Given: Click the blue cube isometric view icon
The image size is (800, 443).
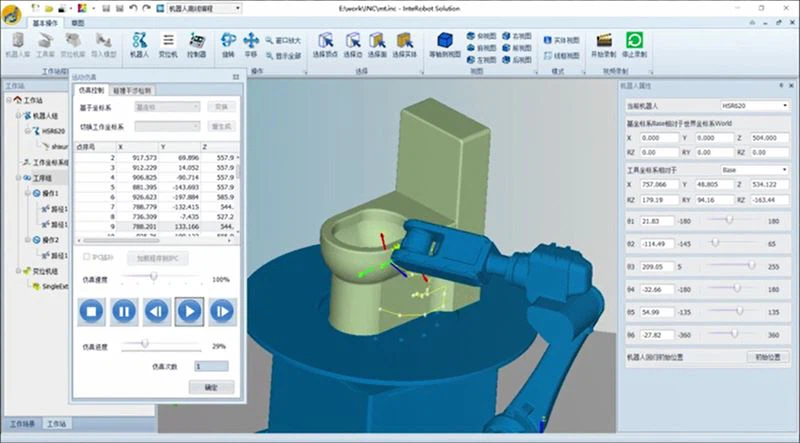Looking at the screenshot, I should [x=445, y=40].
